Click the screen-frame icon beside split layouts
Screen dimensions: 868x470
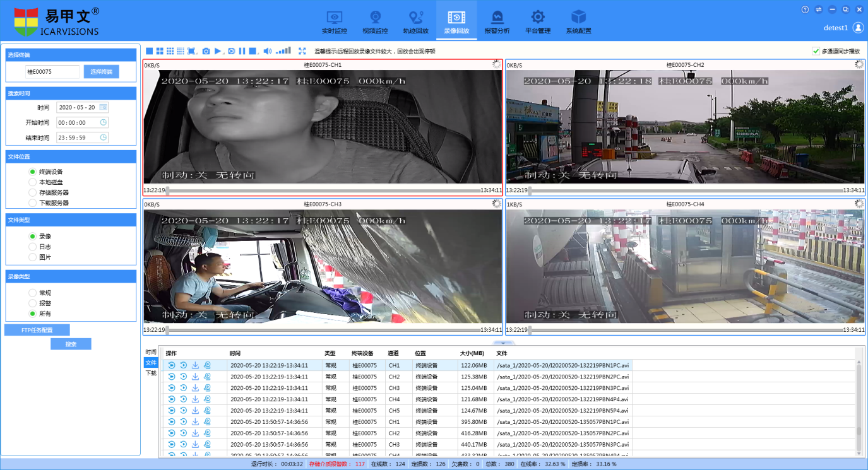(x=191, y=51)
